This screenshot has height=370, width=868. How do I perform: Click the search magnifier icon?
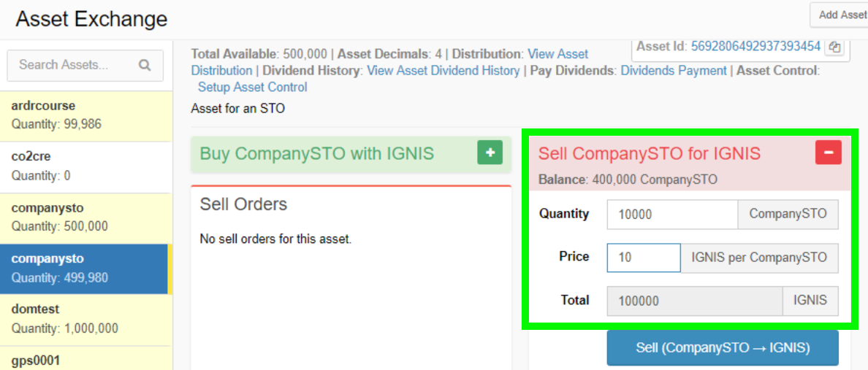point(145,65)
